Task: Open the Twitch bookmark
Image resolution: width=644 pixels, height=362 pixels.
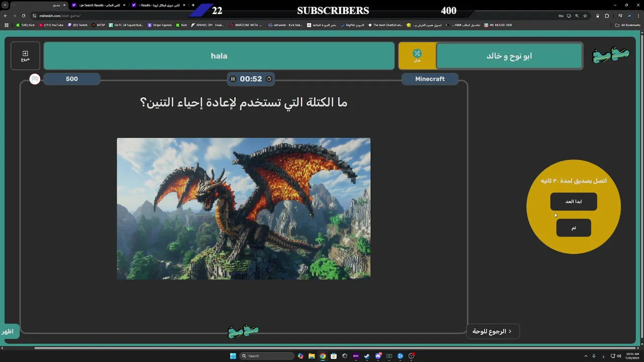Action: click(x=77, y=25)
